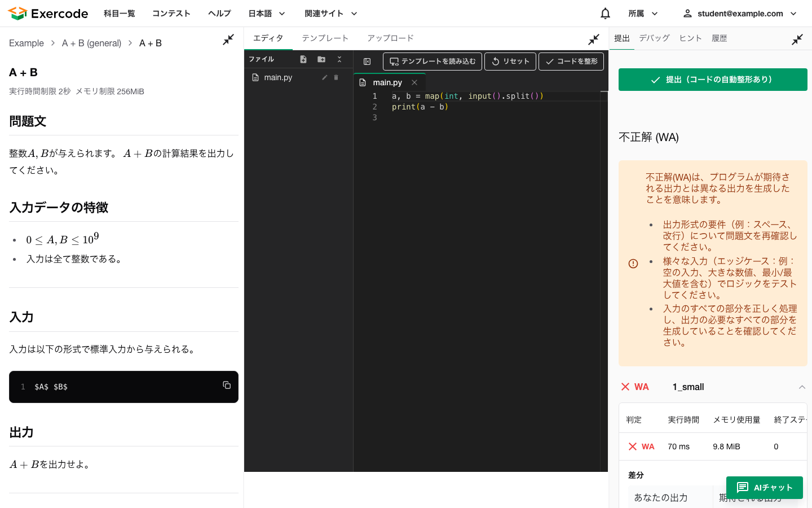Open the ヘルプ menu item

[x=219, y=14]
